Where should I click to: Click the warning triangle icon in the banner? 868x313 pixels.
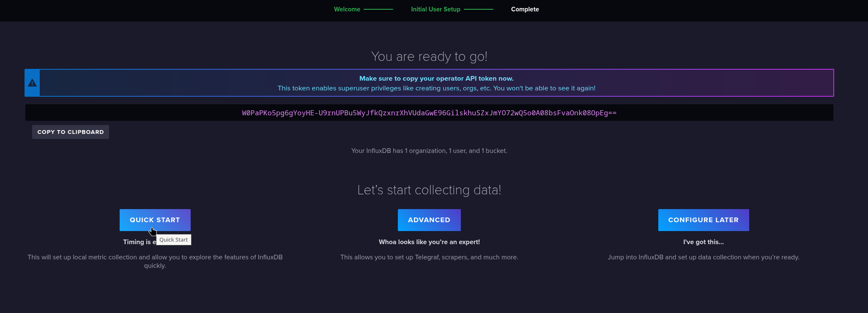click(32, 83)
